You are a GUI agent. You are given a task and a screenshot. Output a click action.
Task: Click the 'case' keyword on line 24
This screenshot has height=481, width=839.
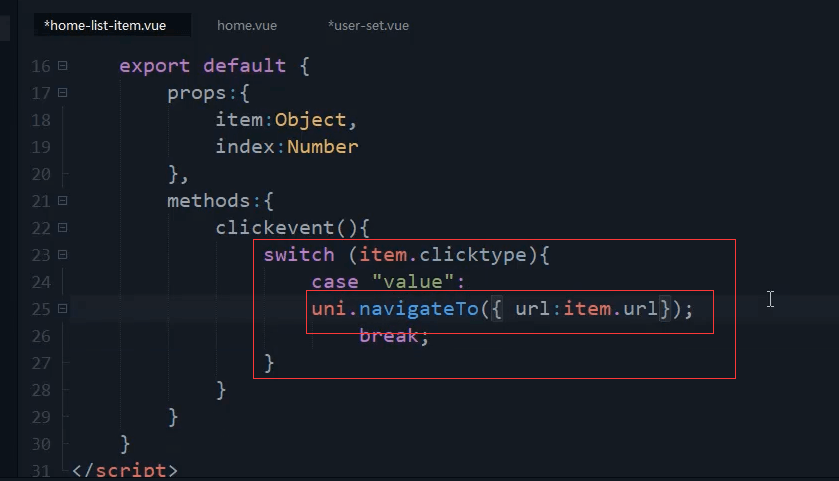[x=335, y=282]
